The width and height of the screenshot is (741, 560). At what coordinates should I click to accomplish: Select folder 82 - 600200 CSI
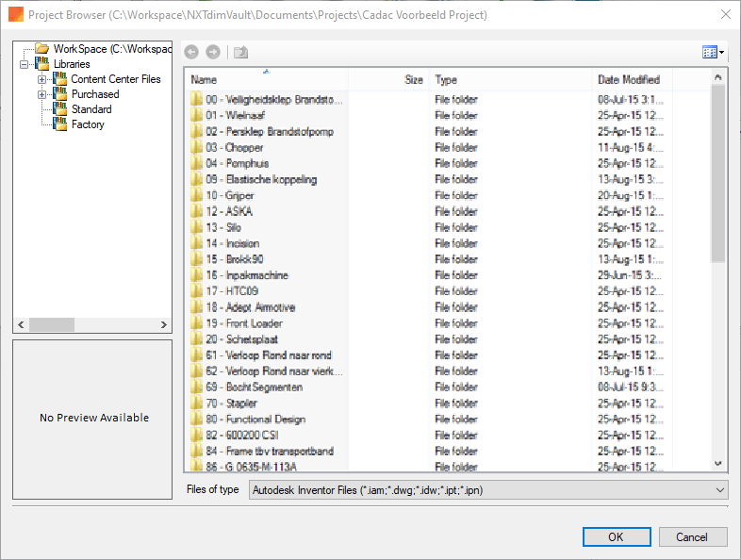(235, 436)
